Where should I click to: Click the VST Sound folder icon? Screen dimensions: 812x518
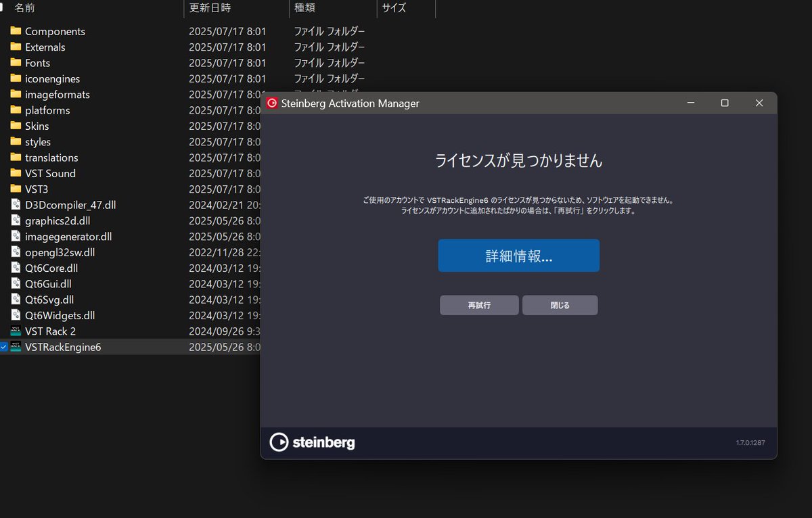pyautogui.click(x=16, y=173)
